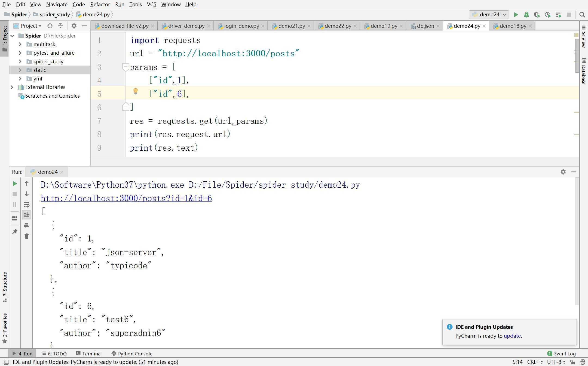
Task: Open the CRLF line separator selector
Action: tap(535, 362)
